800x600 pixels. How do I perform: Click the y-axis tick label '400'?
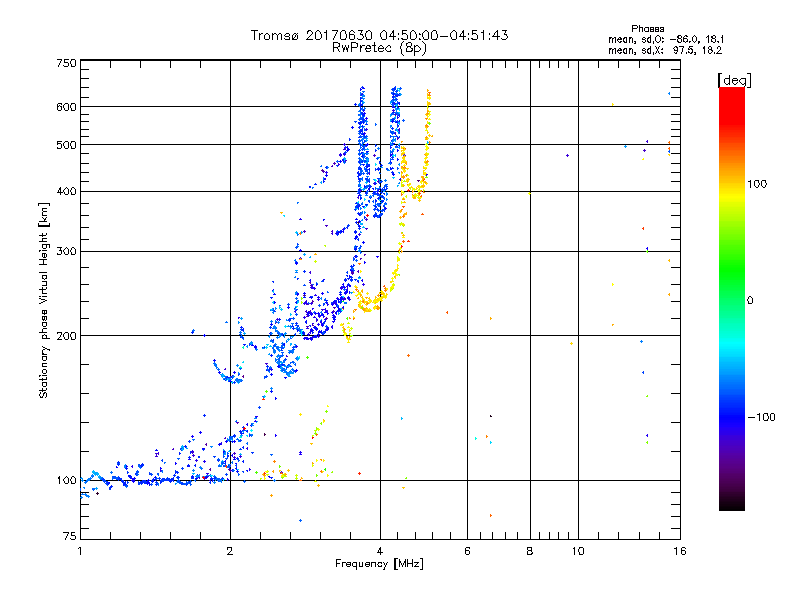66,191
